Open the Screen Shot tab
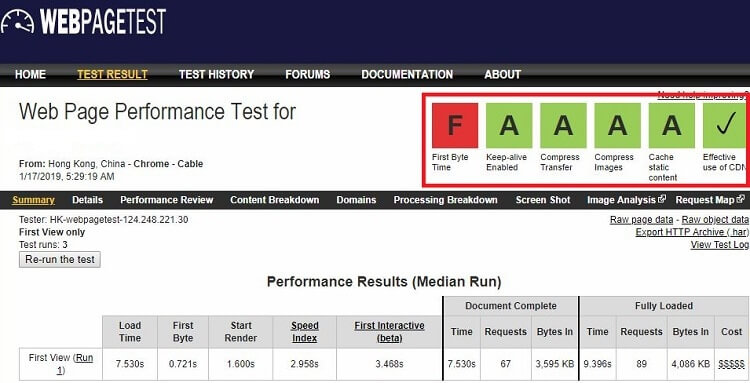750x383 pixels. click(x=543, y=200)
